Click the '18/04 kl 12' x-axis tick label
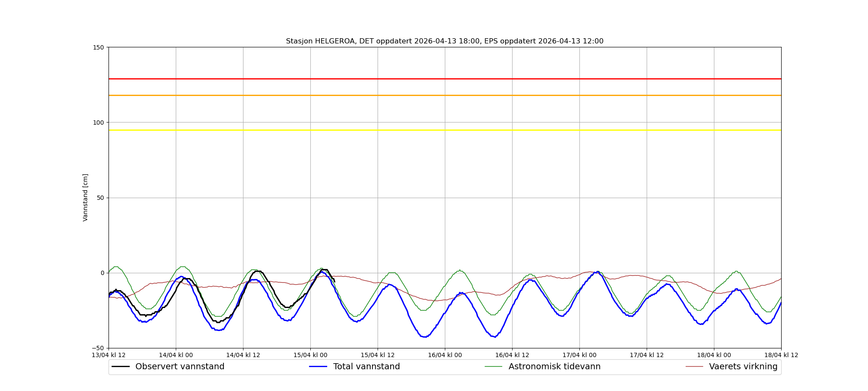 coord(781,355)
